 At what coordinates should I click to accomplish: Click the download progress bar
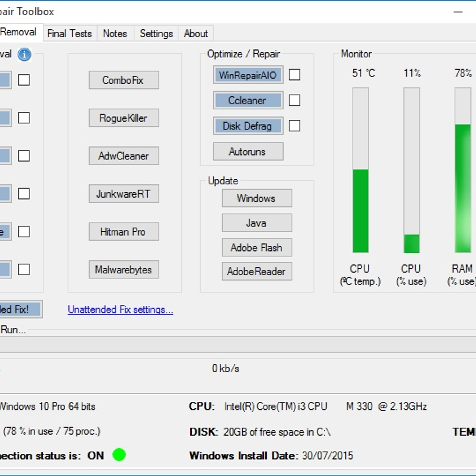(x=238, y=345)
